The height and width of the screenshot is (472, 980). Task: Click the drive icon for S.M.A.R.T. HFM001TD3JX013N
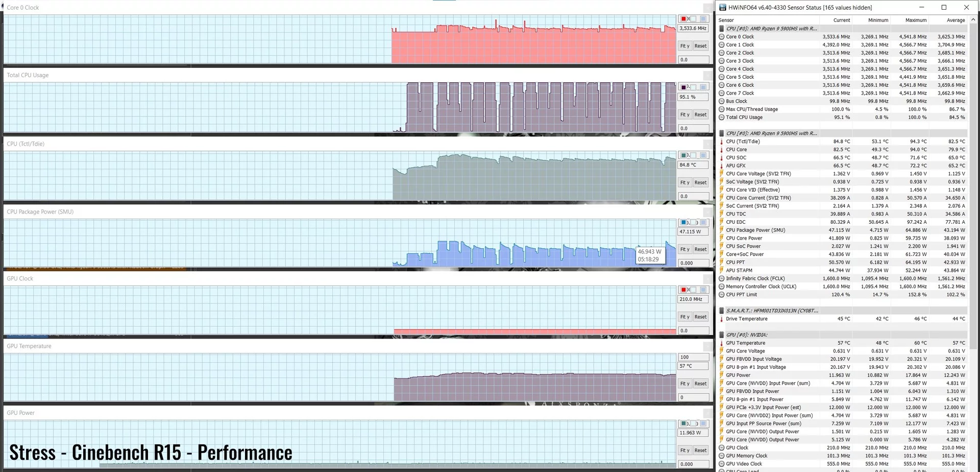[722, 311]
